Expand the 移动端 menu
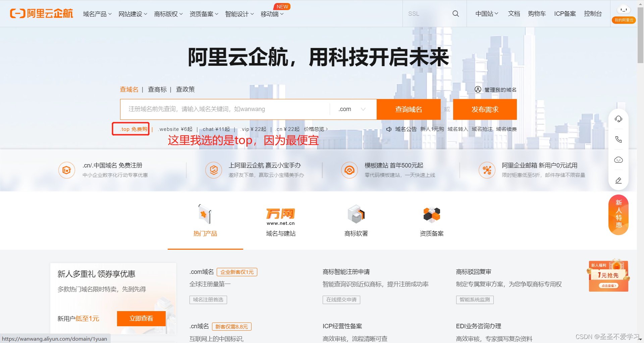Screen dimensions: 644x343 [272, 14]
